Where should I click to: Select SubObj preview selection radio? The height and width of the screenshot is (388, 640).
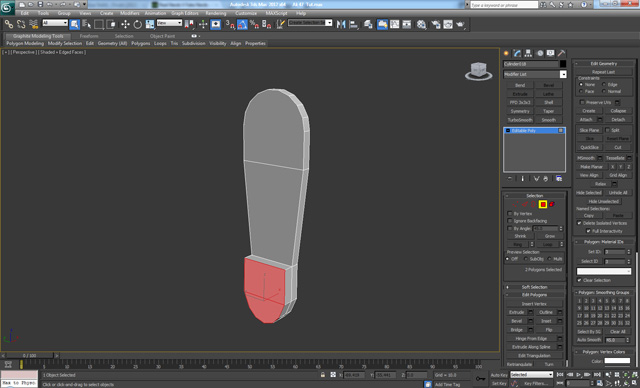(525, 259)
